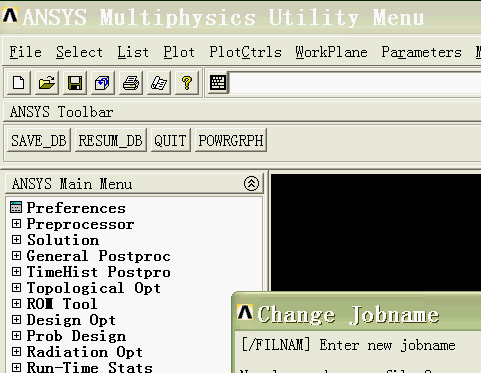Select the TimeHist Postpro label
This screenshot has width=481, height=373.
99,272
